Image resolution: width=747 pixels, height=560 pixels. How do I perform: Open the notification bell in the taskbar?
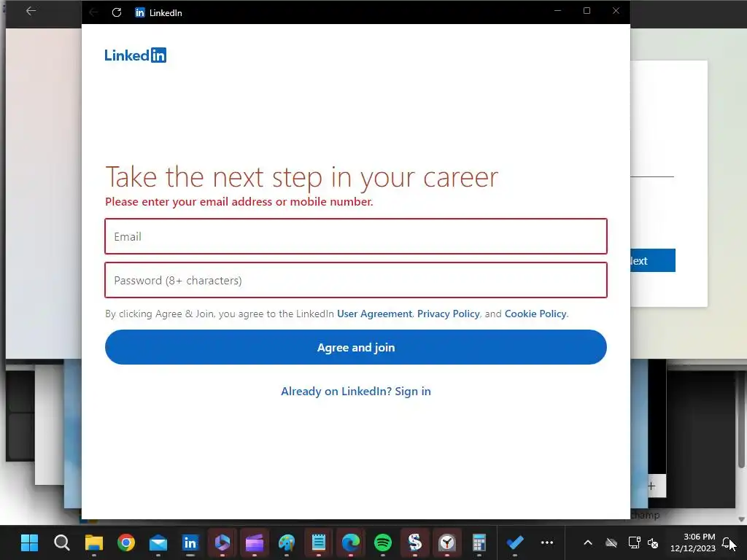[727, 542]
